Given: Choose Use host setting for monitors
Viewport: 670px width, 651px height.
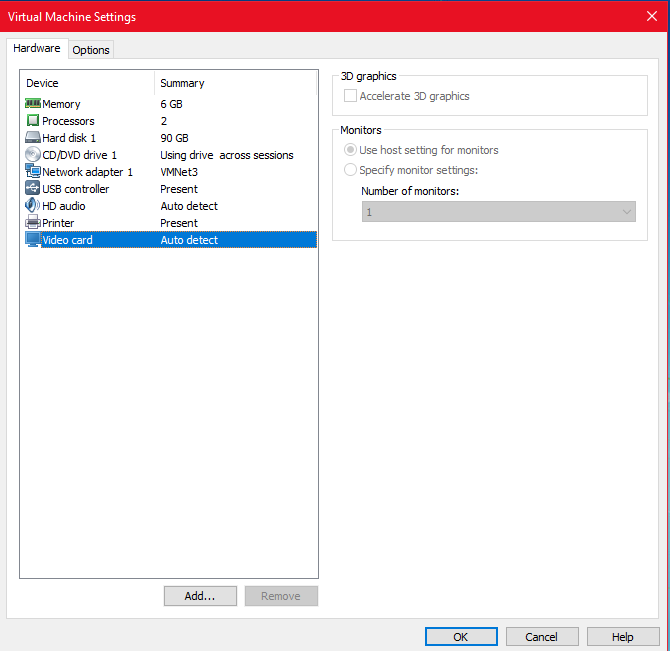Looking at the screenshot, I should click(x=350, y=150).
